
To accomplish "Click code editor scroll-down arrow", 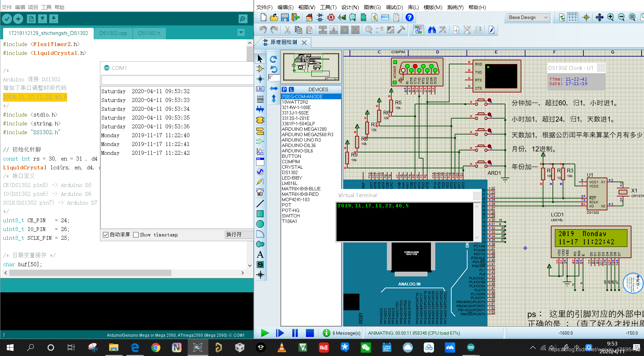I will click(x=250, y=266).
